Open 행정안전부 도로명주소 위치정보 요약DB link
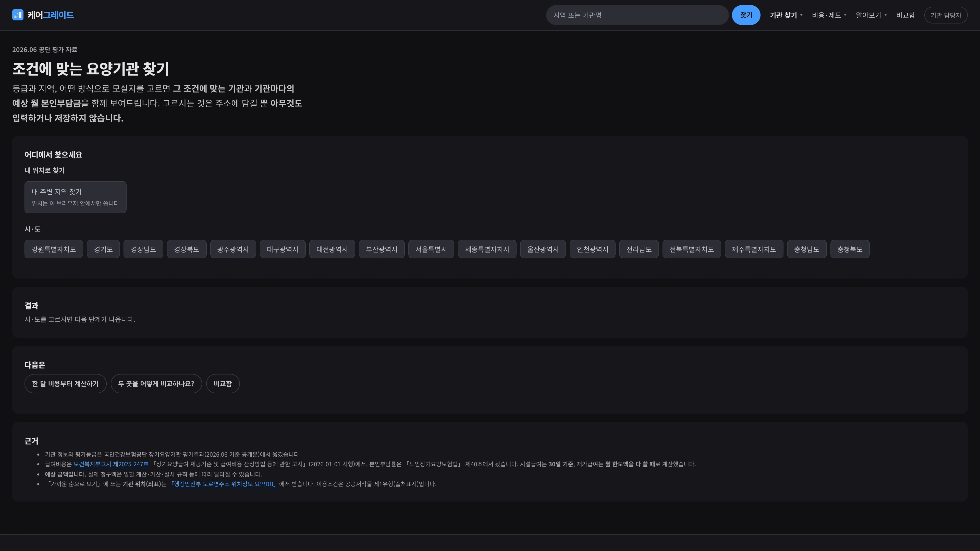The height and width of the screenshot is (551, 980). click(x=223, y=484)
